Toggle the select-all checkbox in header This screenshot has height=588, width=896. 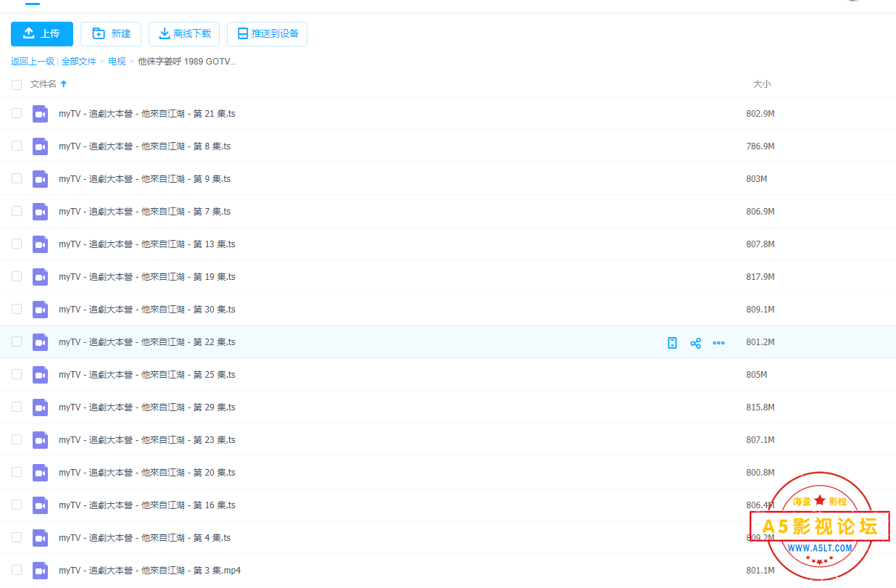(x=17, y=85)
